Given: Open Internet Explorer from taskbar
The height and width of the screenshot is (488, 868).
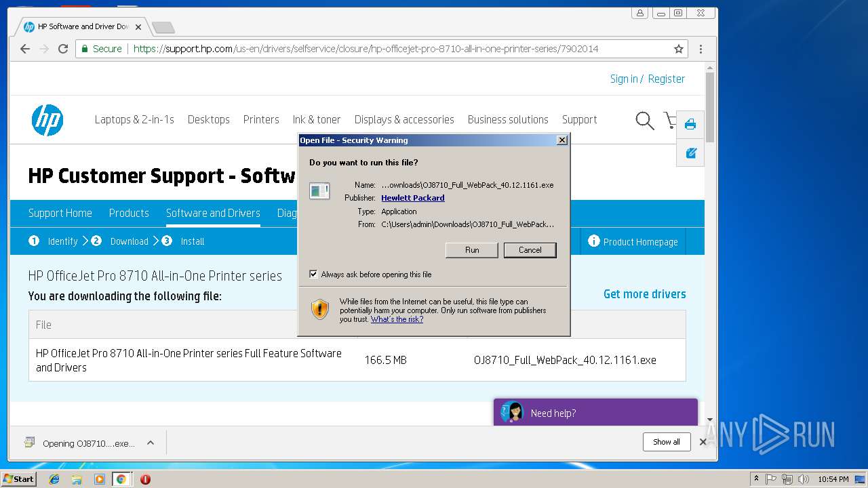Looking at the screenshot, I should [x=54, y=479].
